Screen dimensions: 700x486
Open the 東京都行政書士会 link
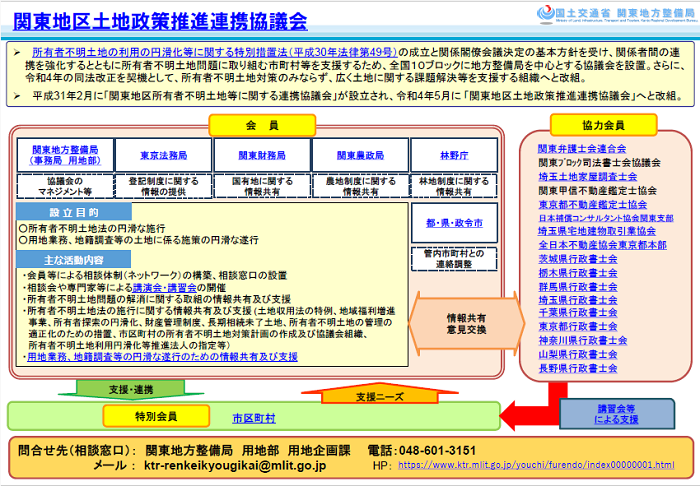(578, 327)
